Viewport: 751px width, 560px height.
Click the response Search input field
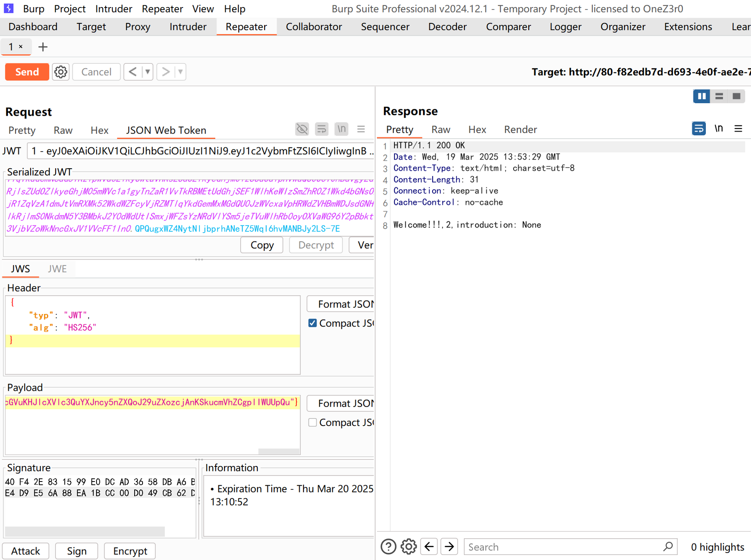pos(564,547)
